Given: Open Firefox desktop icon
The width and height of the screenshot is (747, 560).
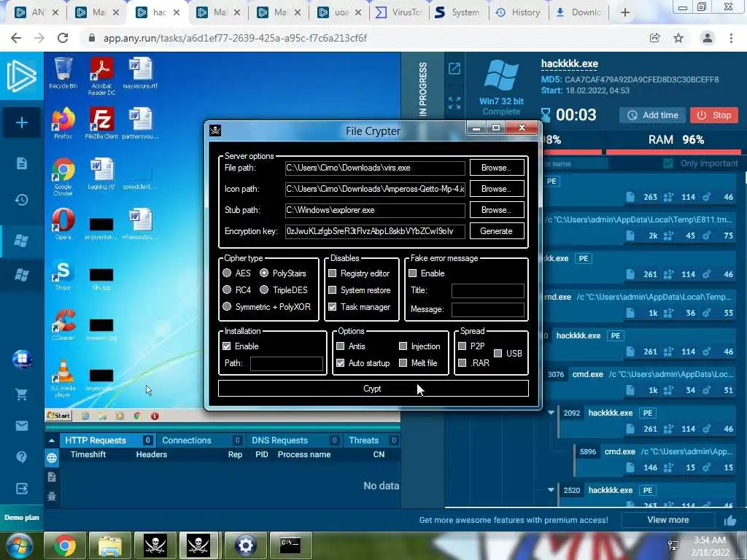Looking at the screenshot, I should pyautogui.click(x=63, y=122).
